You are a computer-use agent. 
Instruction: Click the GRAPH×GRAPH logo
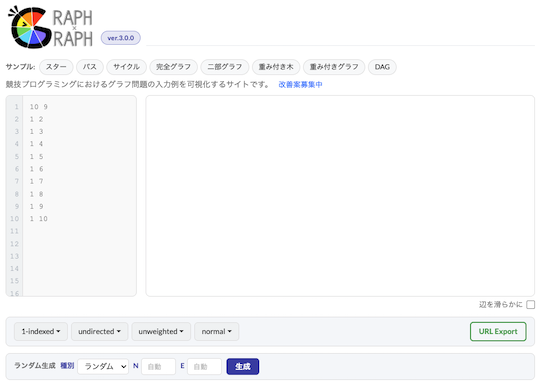tap(51, 27)
